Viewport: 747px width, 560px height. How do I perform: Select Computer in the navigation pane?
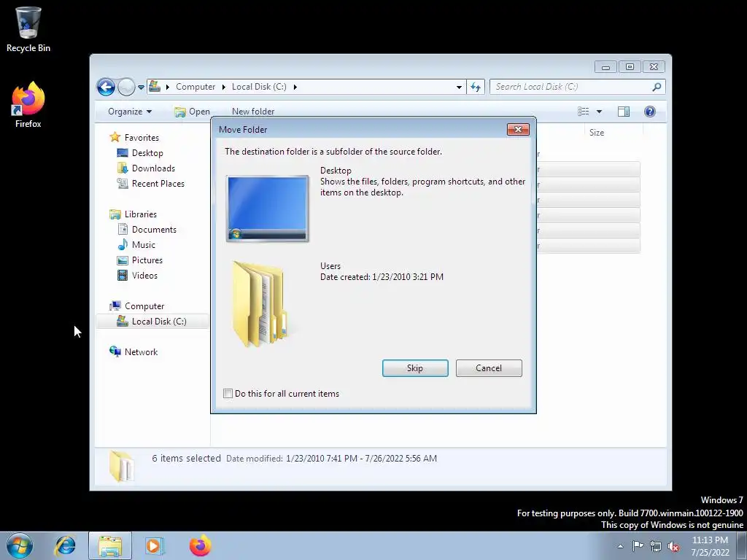(x=144, y=306)
